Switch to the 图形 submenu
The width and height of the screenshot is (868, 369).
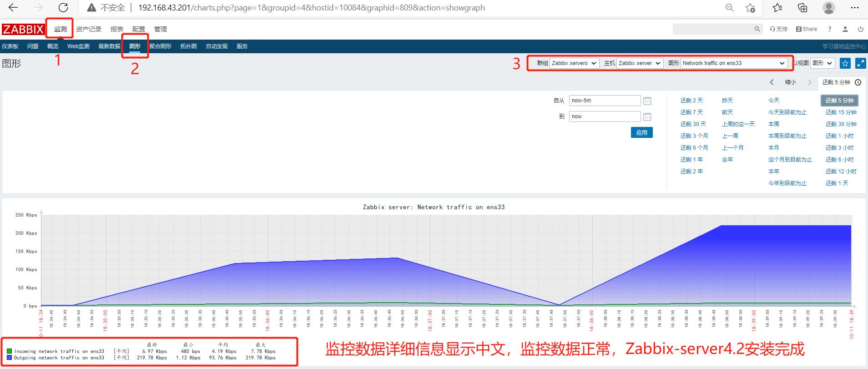coord(135,46)
